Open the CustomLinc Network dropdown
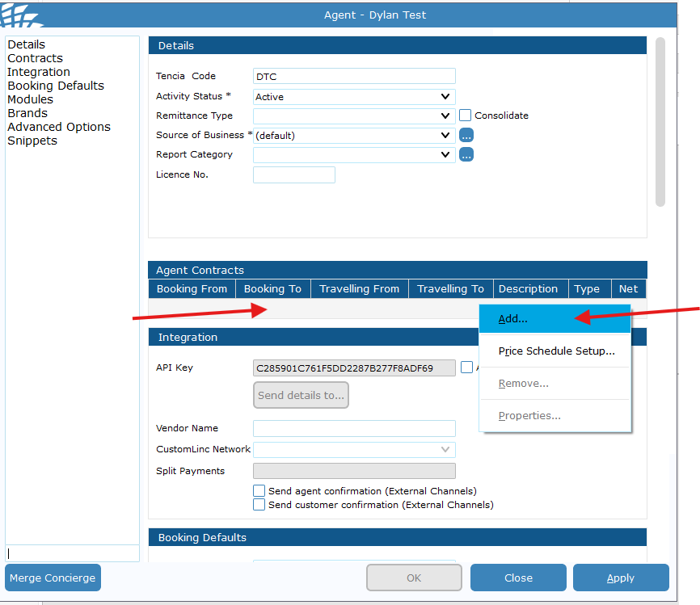Viewport: 700px width, 605px height. [x=354, y=449]
